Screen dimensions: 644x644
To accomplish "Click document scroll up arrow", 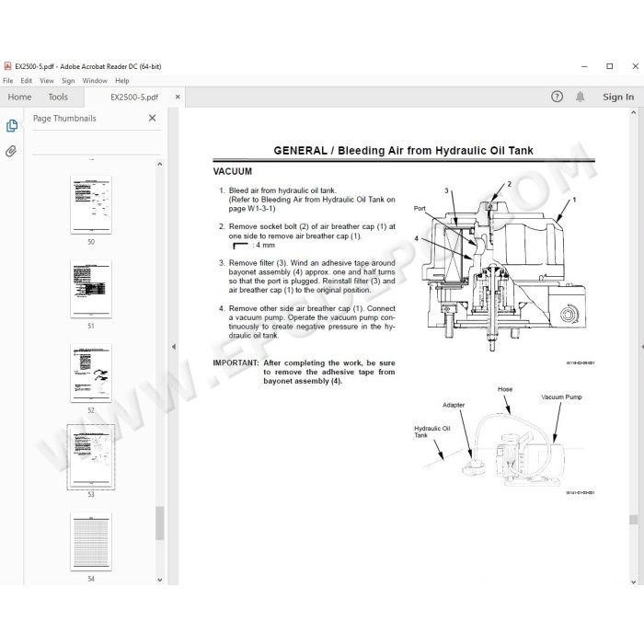I will click(x=633, y=112).
